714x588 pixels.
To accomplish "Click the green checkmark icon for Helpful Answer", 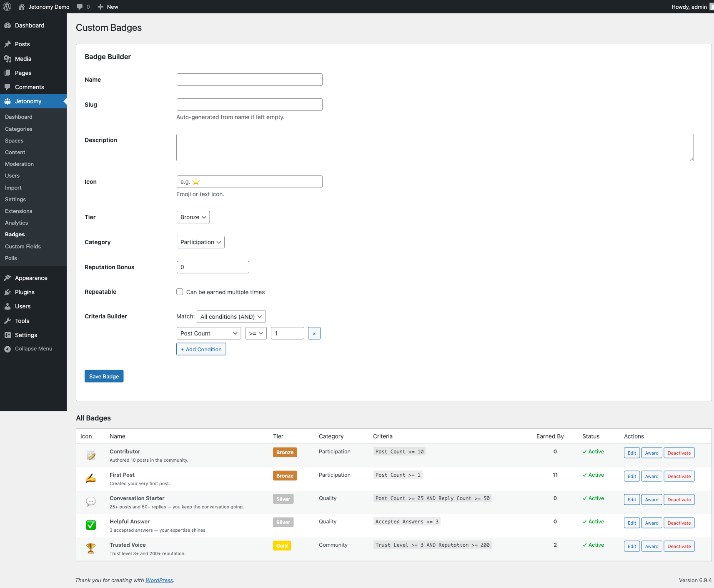I will 91,525.
